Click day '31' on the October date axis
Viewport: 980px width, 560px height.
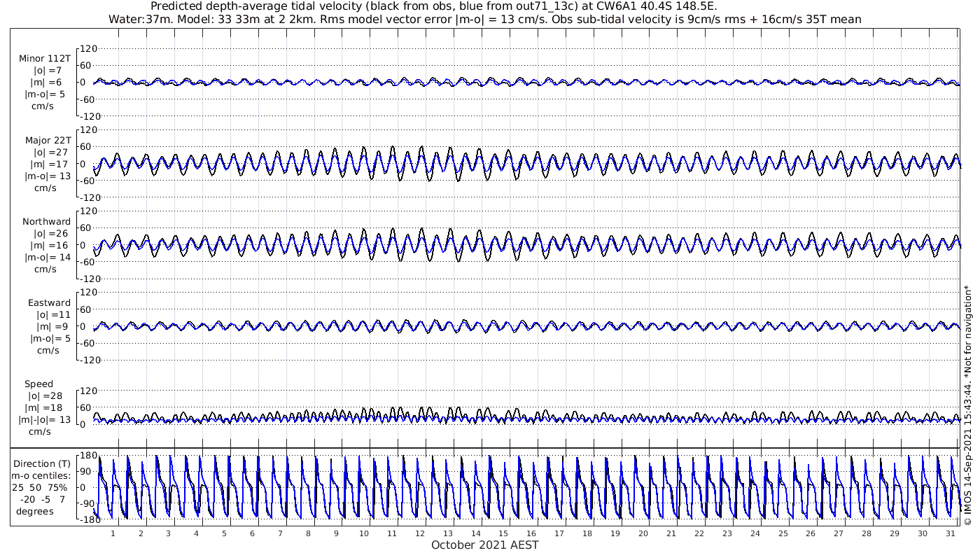951,533
